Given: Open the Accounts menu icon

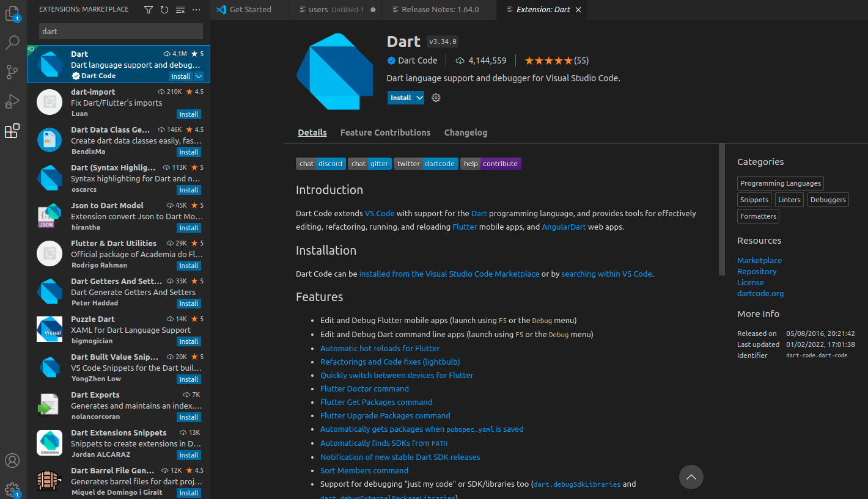Looking at the screenshot, I should point(12,461).
